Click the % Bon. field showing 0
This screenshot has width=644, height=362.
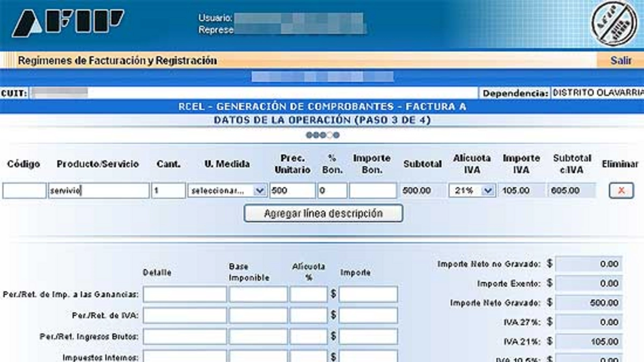click(332, 190)
